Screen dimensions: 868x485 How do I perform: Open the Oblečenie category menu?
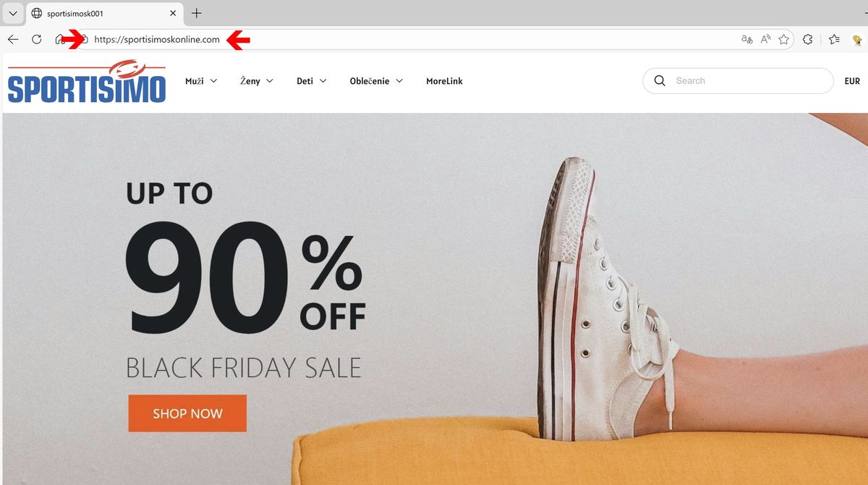(376, 81)
